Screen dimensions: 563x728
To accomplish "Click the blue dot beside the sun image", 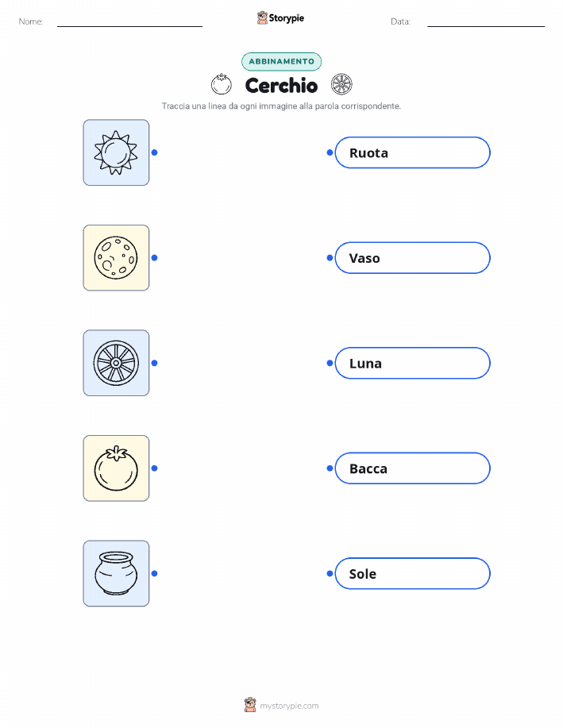I will (155, 152).
